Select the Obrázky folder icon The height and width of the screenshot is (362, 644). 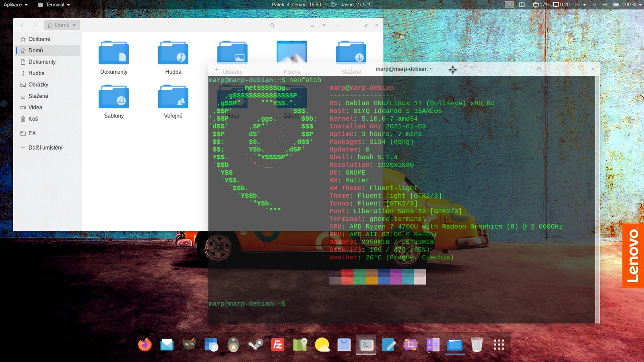(x=232, y=52)
